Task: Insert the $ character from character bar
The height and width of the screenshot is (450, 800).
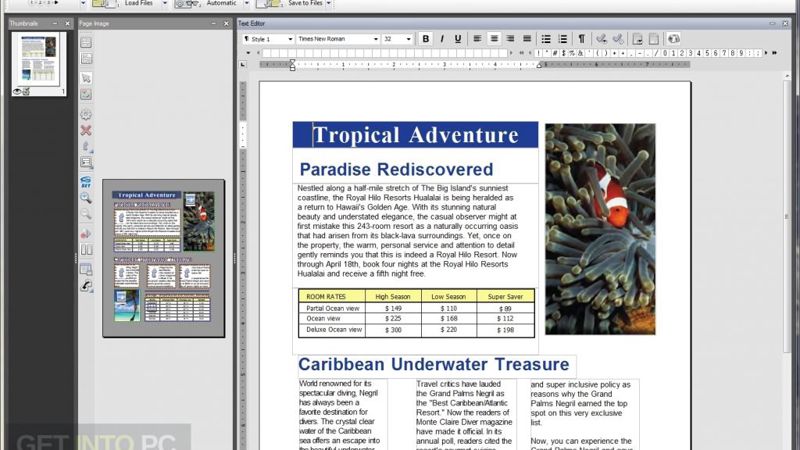Action: (563, 53)
